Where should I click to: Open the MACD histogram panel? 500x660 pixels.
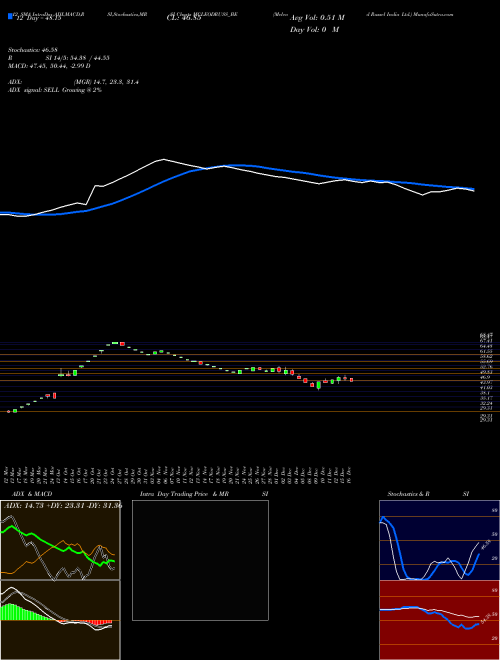(60, 620)
